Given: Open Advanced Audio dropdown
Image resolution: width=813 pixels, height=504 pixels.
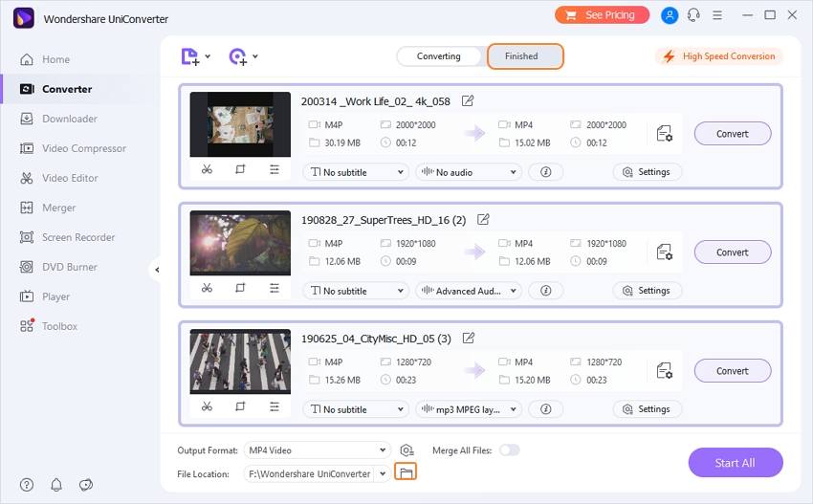Looking at the screenshot, I should [x=469, y=291].
